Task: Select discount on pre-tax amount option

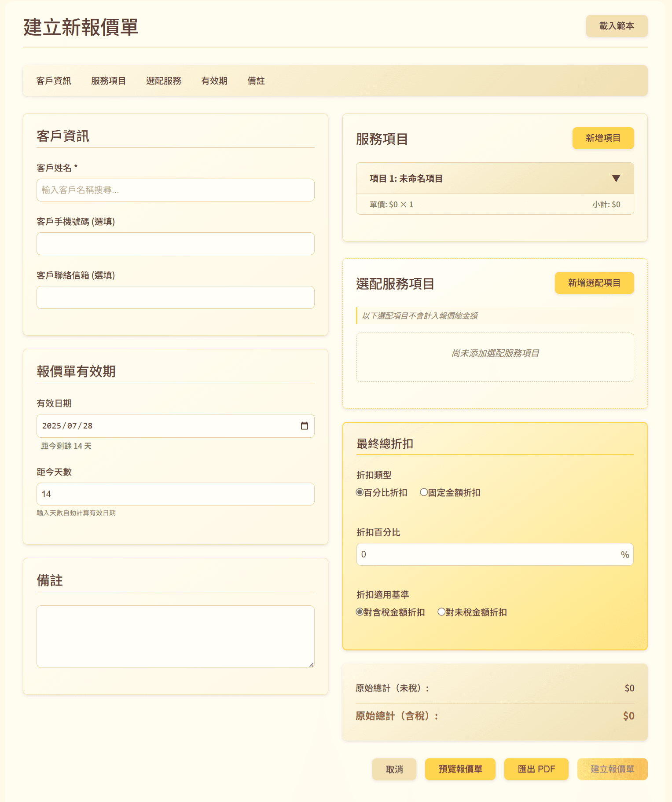Action: click(x=441, y=612)
